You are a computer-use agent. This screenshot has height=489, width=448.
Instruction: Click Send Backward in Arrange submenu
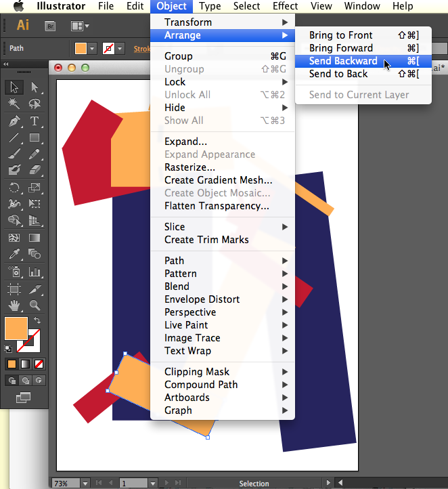pos(343,61)
